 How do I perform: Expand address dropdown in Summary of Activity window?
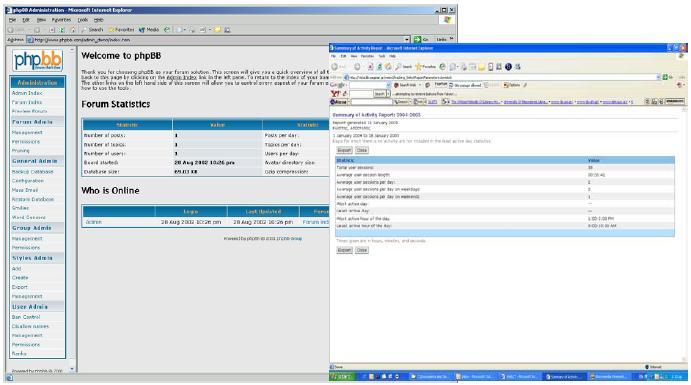tap(658, 77)
